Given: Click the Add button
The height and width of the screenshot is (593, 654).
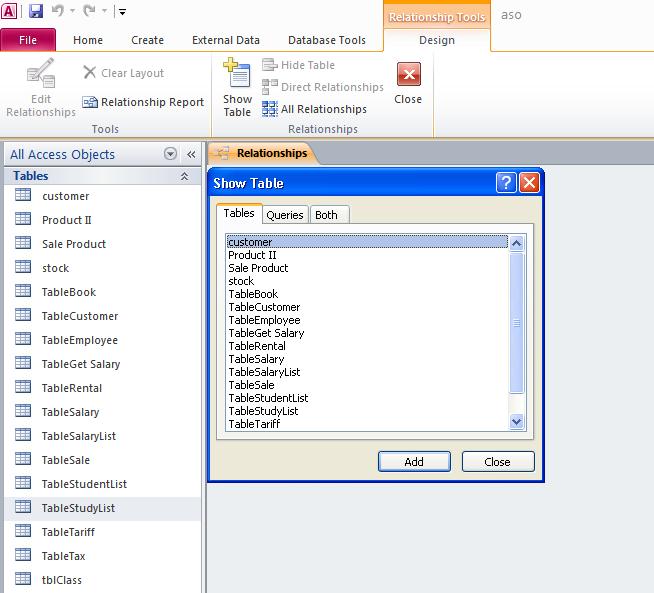Looking at the screenshot, I should (414, 462).
